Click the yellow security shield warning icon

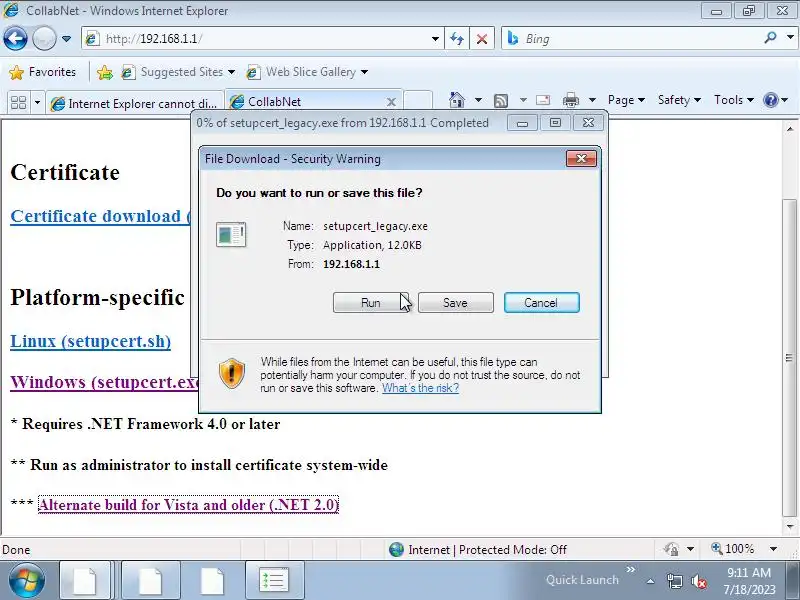232,373
